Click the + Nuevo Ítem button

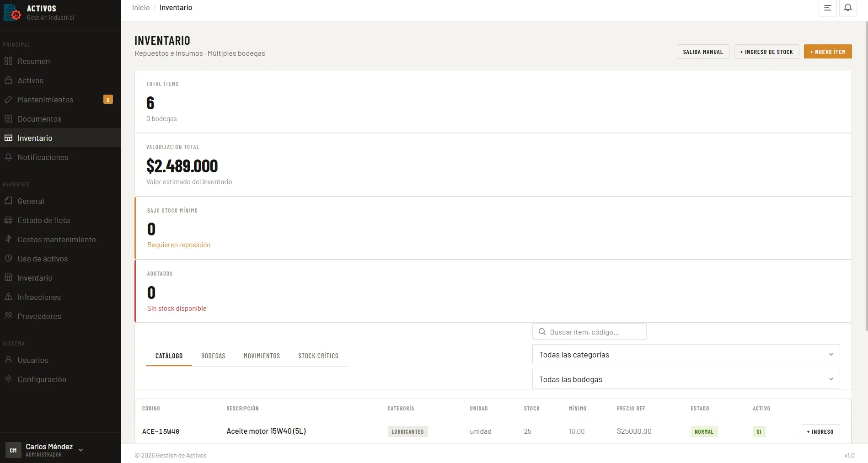coord(827,51)
